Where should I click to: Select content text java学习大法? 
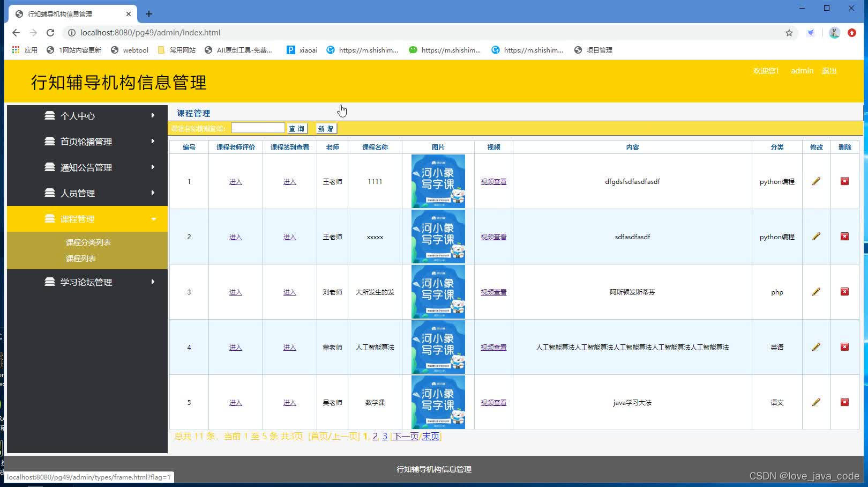(x=632, y=403)
